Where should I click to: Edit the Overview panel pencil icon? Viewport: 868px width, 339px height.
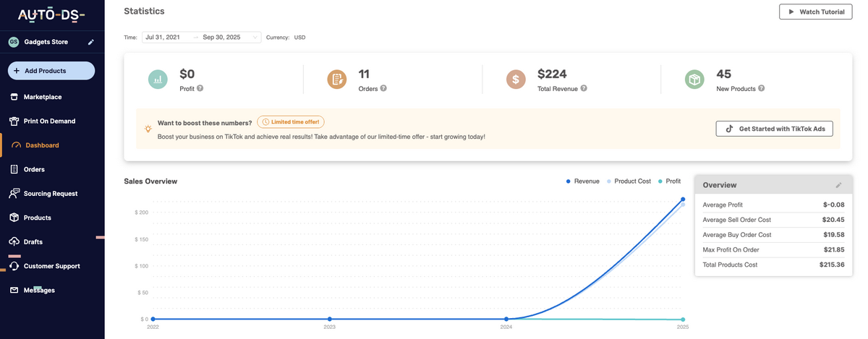[x=839, y=185]
